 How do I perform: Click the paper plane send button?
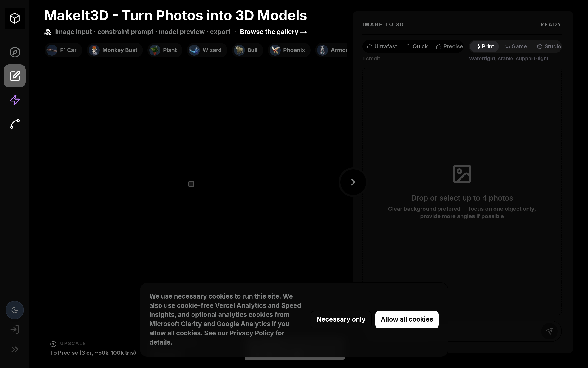[x=549, y=331]
